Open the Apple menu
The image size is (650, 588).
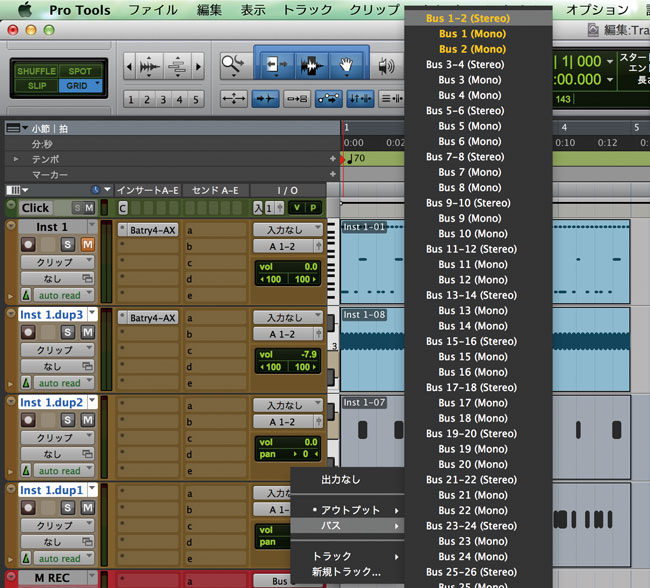point(25,9)
